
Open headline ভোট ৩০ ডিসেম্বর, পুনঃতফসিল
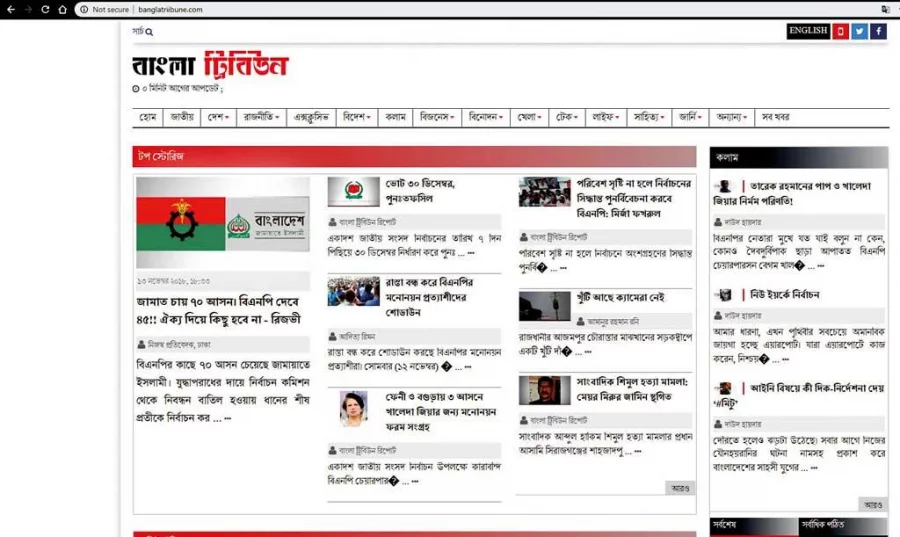point(420,191)
